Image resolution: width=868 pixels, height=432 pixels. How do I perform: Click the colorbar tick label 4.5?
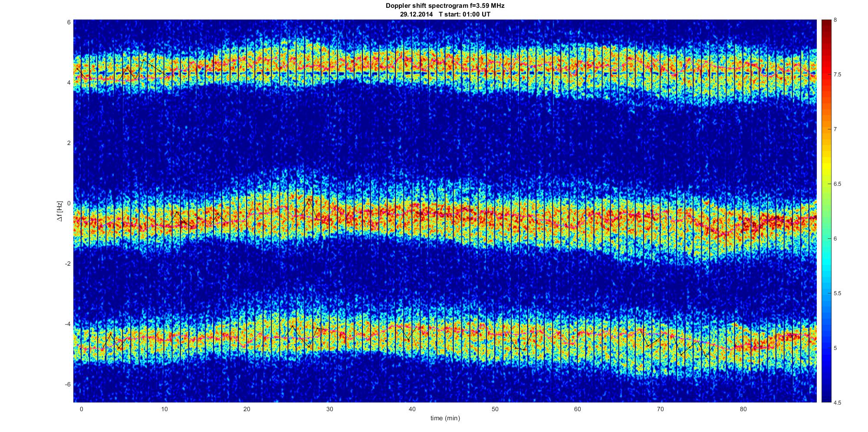[838, 402]
